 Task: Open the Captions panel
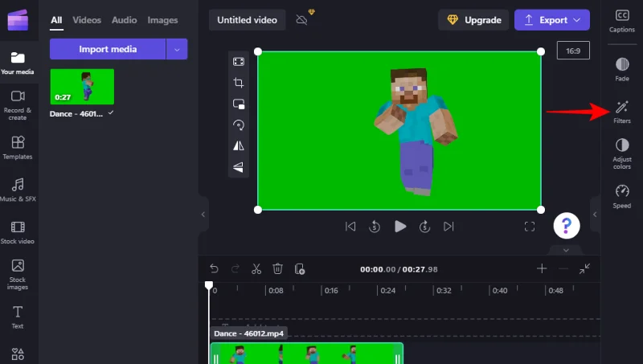[x=622, y=22]
